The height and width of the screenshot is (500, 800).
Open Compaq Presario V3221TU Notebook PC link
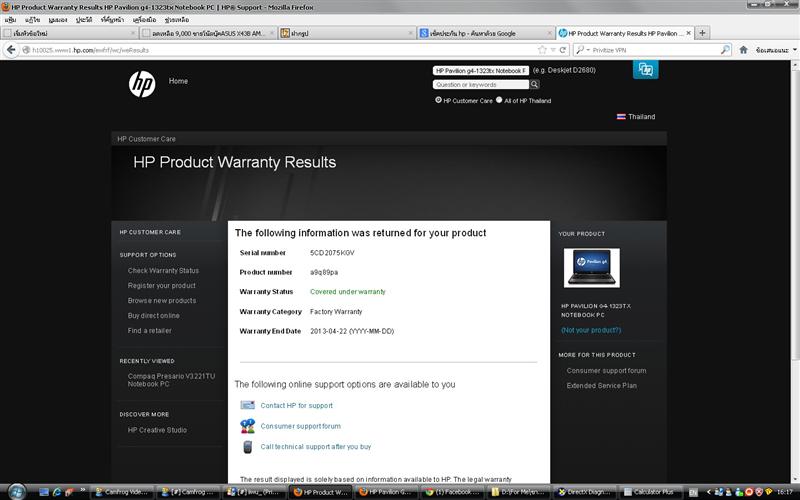(171, 380)
